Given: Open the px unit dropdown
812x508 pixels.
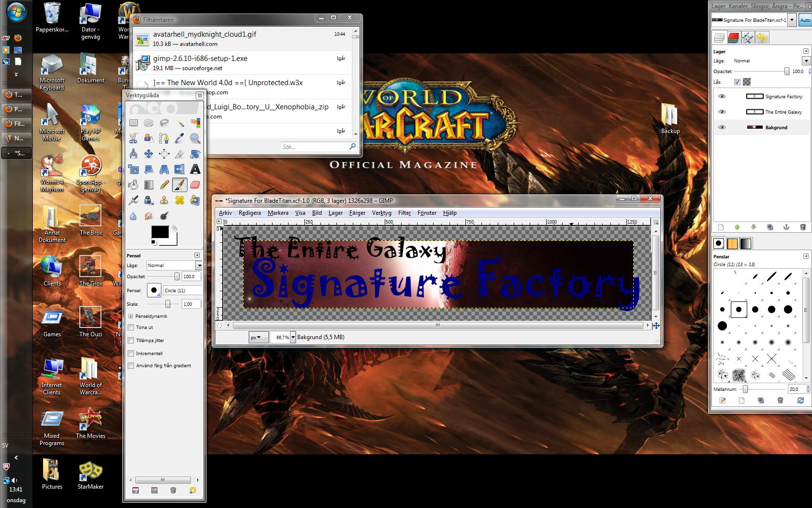Looking at the screenshot, I should click(x=259, y=337).
